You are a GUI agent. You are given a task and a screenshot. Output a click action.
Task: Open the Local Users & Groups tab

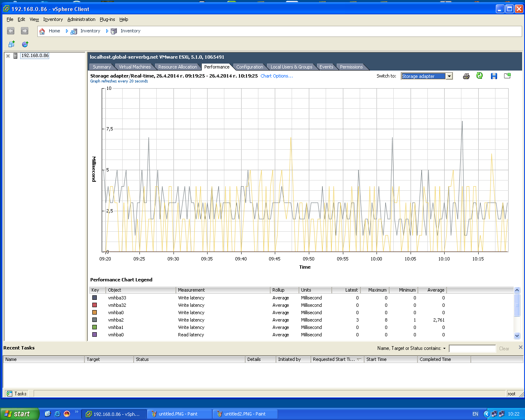[291, 67]
